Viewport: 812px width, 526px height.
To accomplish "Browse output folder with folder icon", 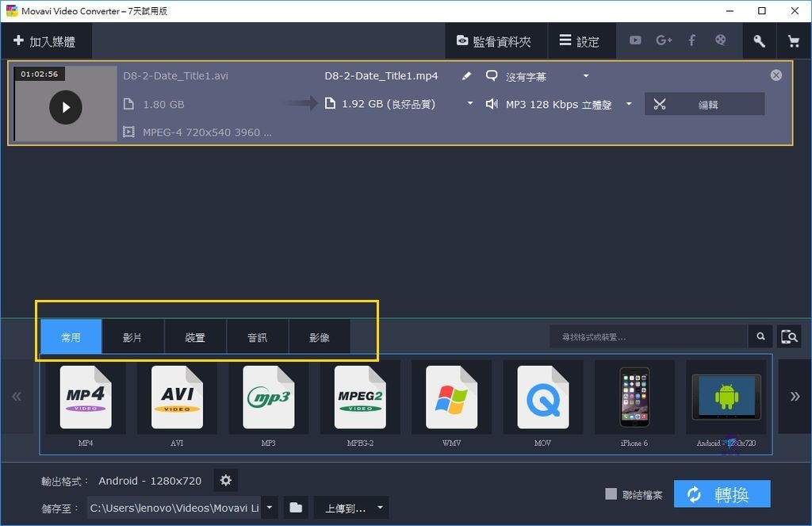I will (x=296, y=508).
